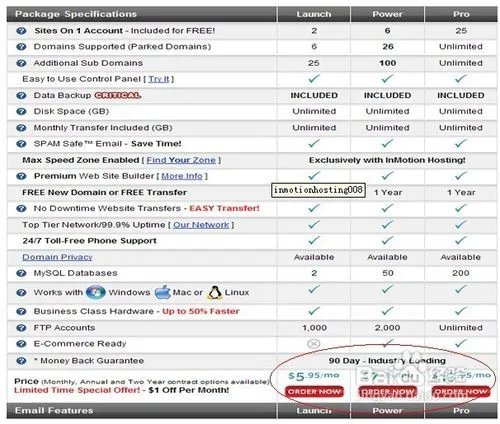
Task: Click help icon beside Data Backup
Action: tap(21, 96)
